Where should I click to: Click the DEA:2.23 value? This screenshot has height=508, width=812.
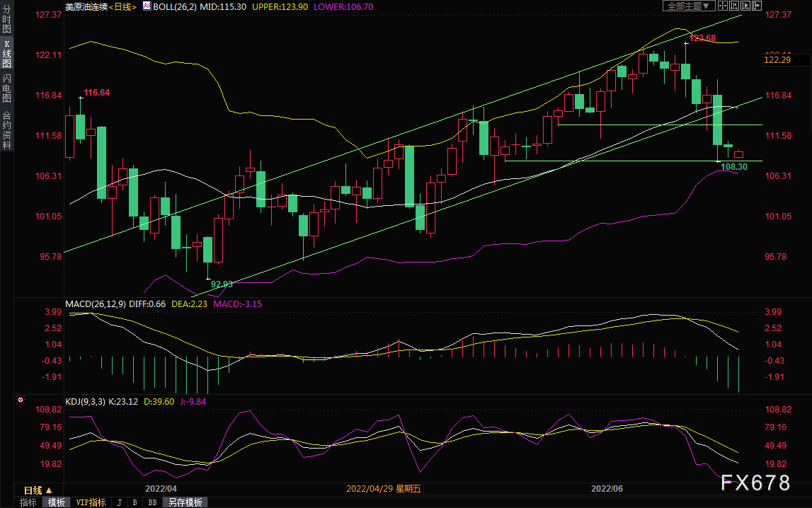(x=189, y=304)
